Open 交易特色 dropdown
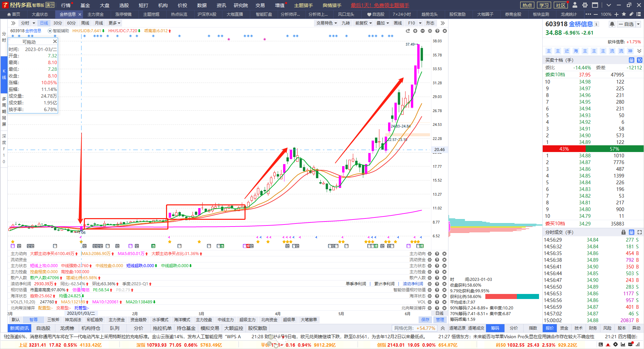 (x=327, y=23)
